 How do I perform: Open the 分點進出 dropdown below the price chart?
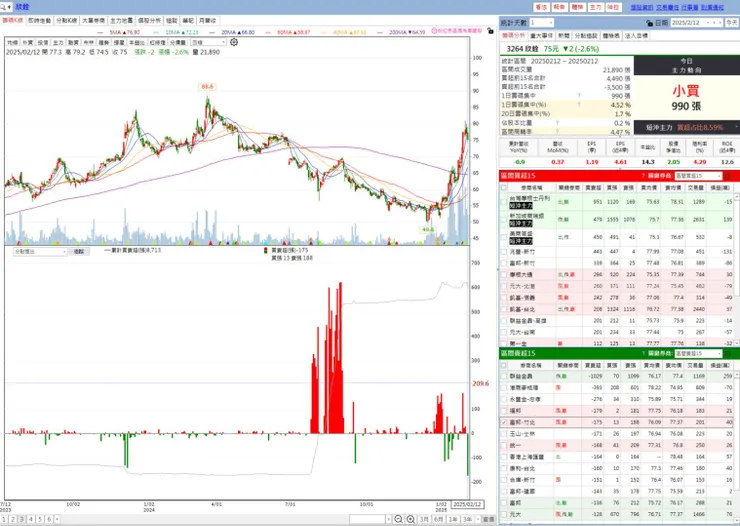[40, 251]
